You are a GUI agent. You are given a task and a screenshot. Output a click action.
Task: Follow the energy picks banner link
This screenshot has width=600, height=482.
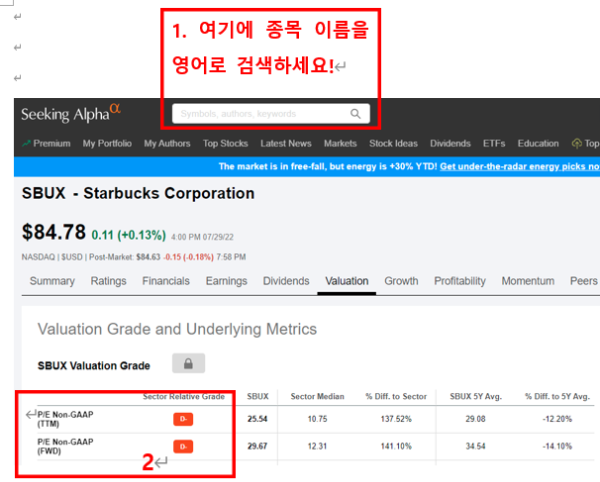(520, 166)
